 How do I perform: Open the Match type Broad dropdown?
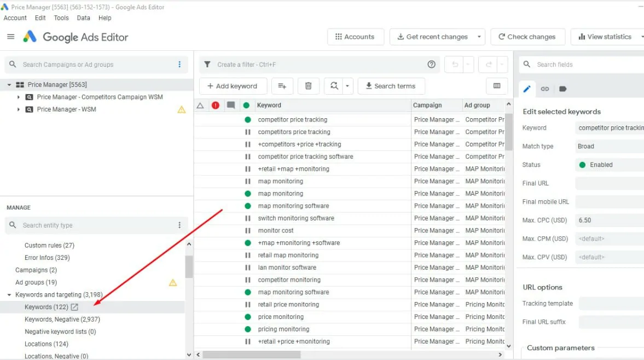[610, 146]
